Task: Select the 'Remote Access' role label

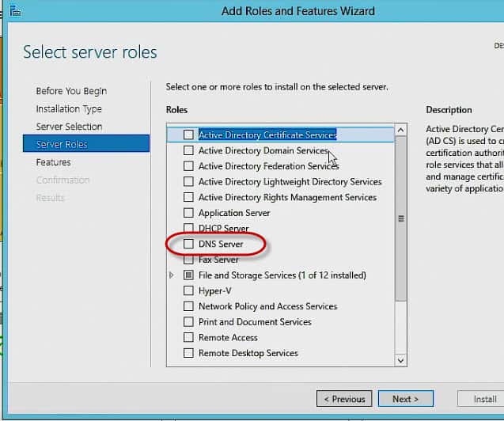Action: [228, 337]
